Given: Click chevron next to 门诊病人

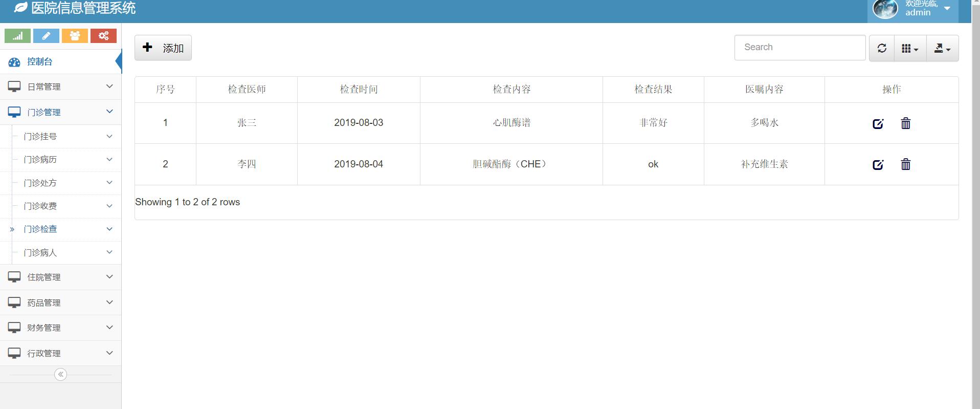Looking at the screenshot, I should (x=109, y=252).
